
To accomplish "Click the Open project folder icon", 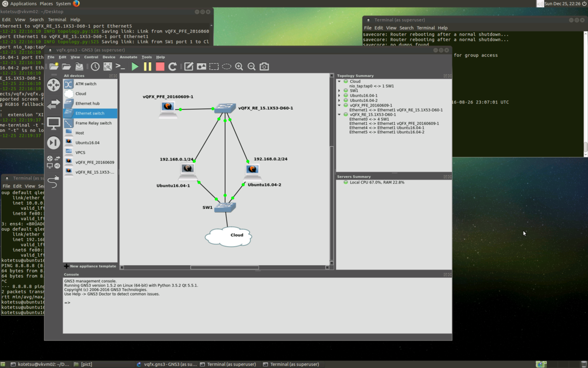I will point(67,67).
